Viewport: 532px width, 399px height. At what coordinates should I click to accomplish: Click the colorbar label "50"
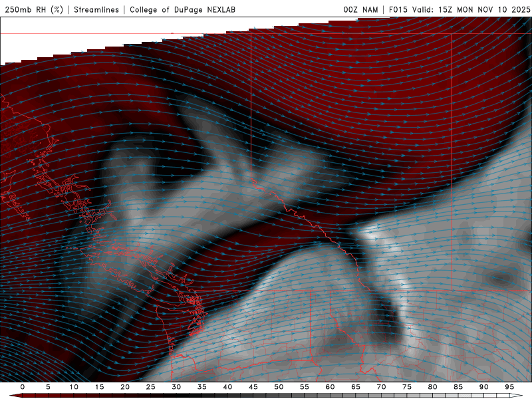coord(279,387)
